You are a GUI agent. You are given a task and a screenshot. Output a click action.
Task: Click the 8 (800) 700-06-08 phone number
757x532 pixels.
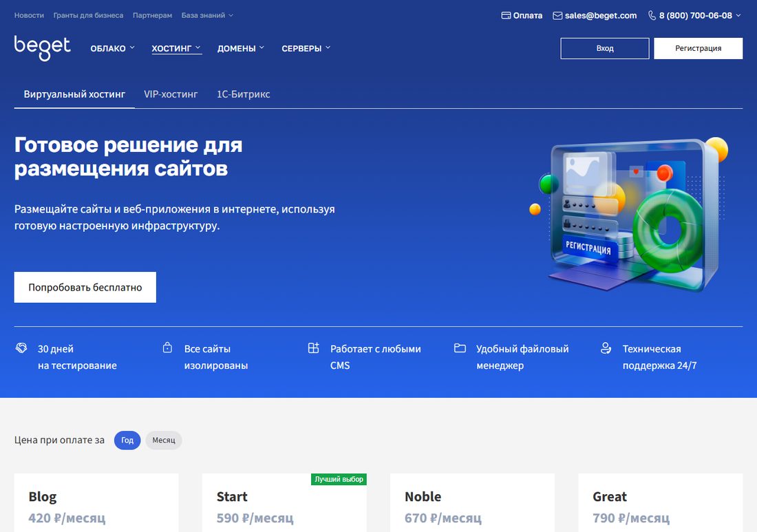click(696, 15)
